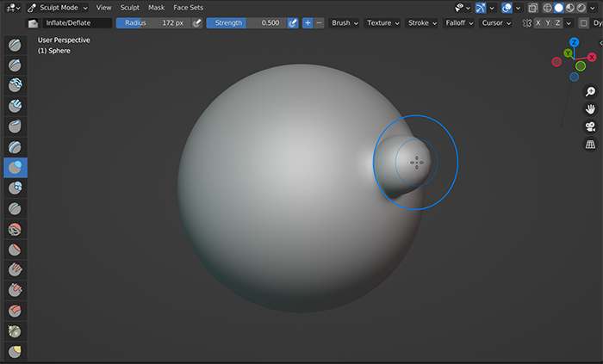This screenshot has width=603, height=364.
Task: Open the Stroke settings dropdown
Action: [421, 23]
